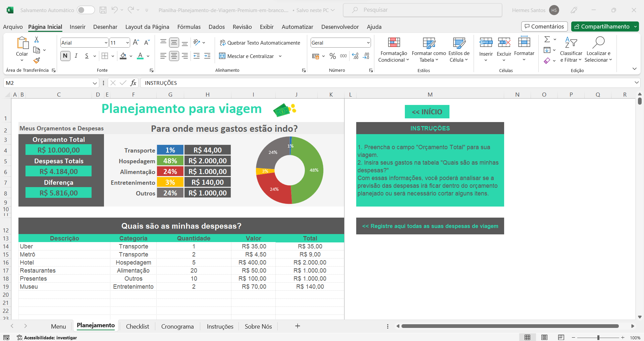Click the Excluir cells icon
This screenshot has height=341, width=644.
[x=503, y=43]
